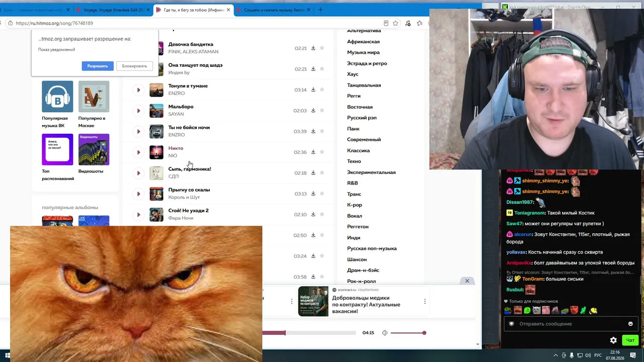Viewport: 644px width, 362px height.
Task: Open the Шансон genre
Action: click(x=357, y=259)
